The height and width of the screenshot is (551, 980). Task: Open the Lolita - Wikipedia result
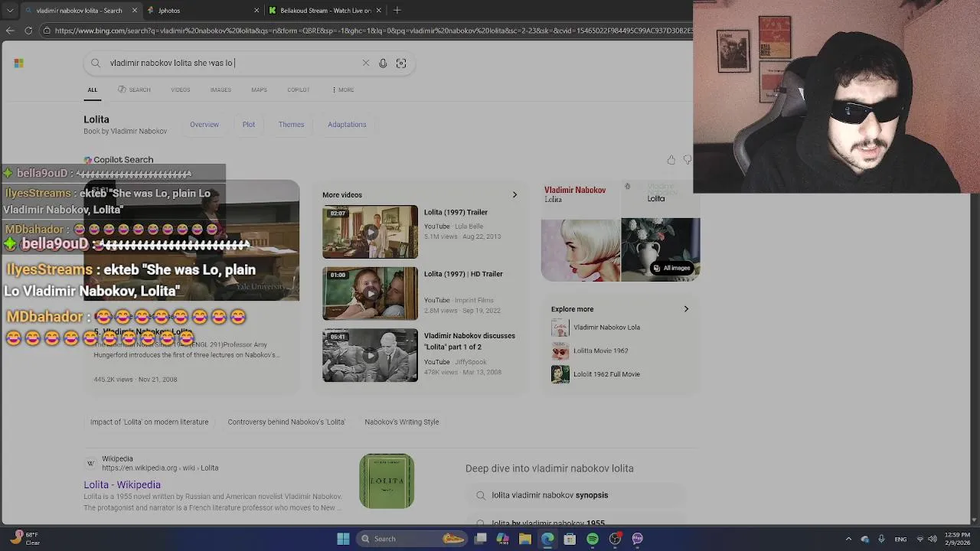pyautogui.click(x=122, y=484)
